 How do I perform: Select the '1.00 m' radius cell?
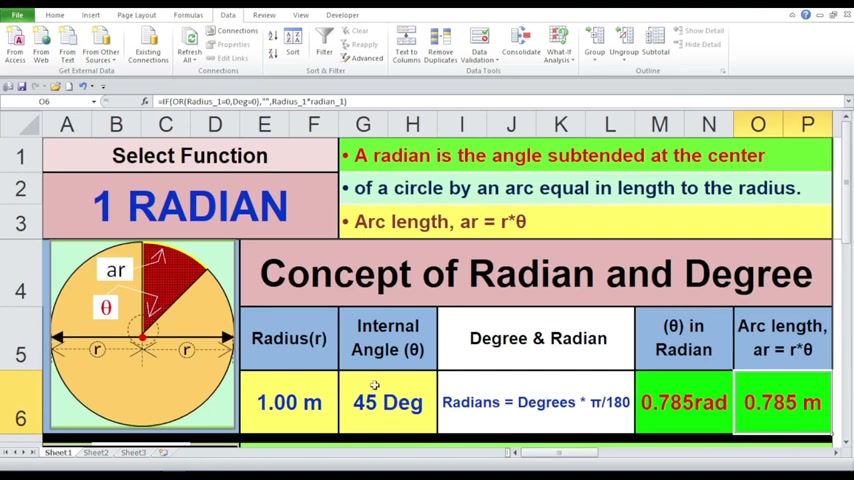point(289,402)
